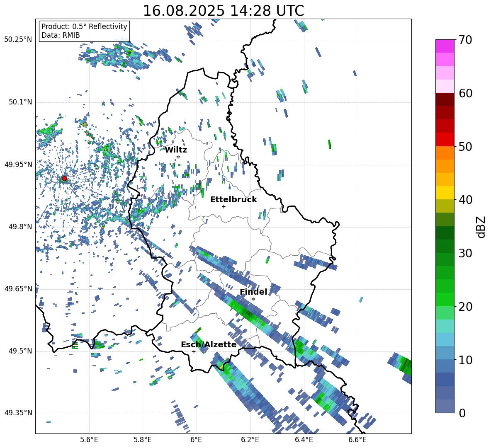Click the 50.1°N latitude label
The height and width of the screenshot is (448, 491).
[20, 102]
